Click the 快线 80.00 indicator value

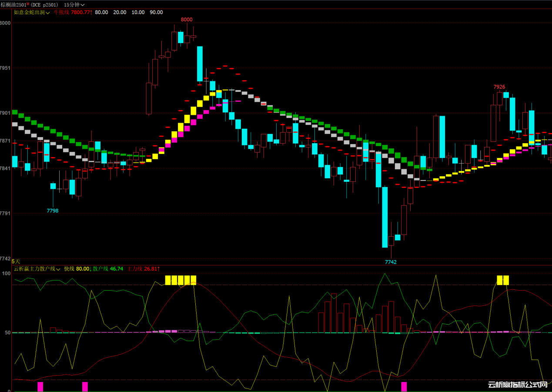click(77, 269)
